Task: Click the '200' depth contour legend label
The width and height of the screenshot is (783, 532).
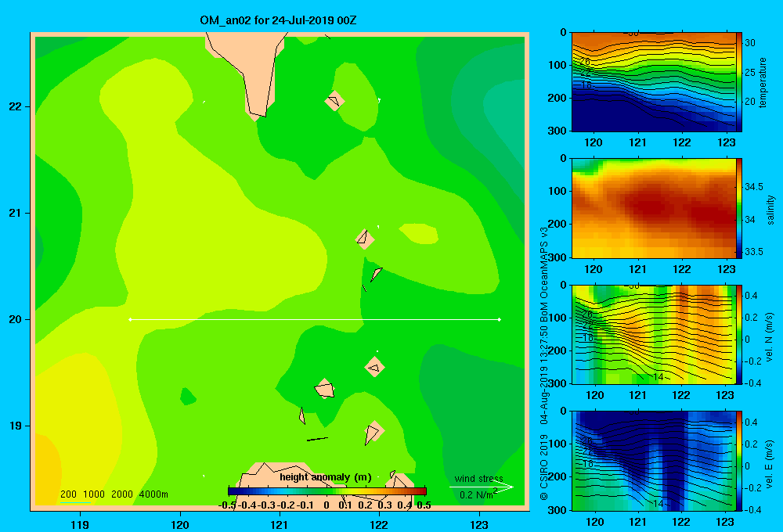Action: (68, 494)
